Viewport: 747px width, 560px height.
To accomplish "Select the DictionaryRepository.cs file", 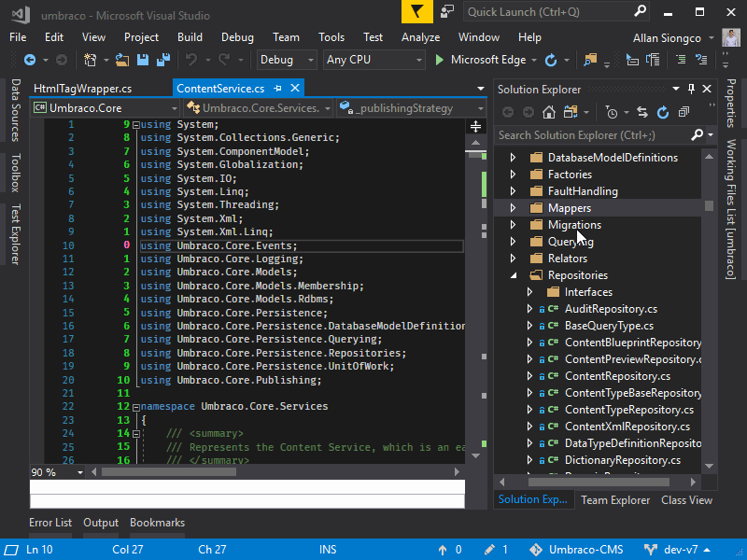I will pos(622,460).
